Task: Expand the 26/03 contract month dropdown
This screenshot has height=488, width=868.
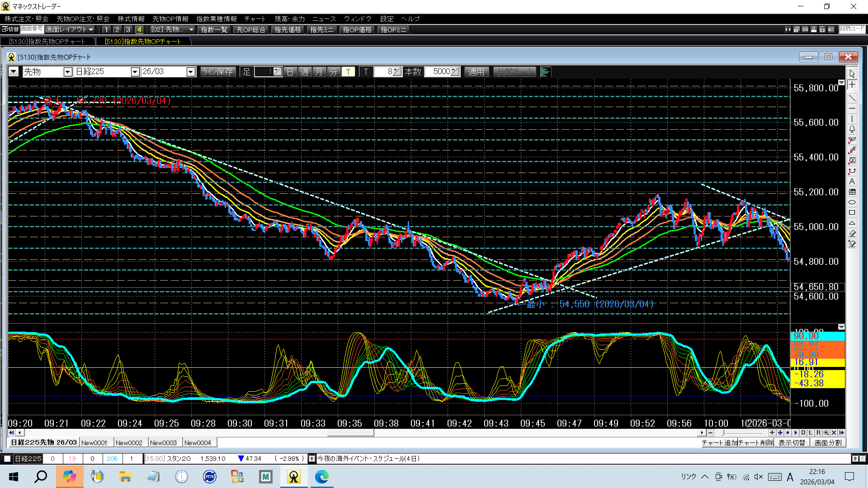Action: click(x=191, y=72)
